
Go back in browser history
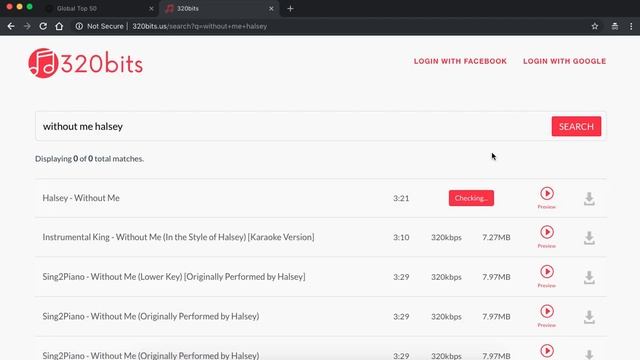click(11, 26)
